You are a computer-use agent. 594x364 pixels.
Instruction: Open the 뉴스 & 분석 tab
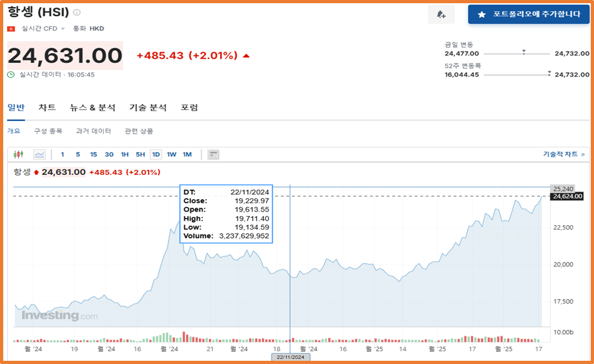coord(93,107)
